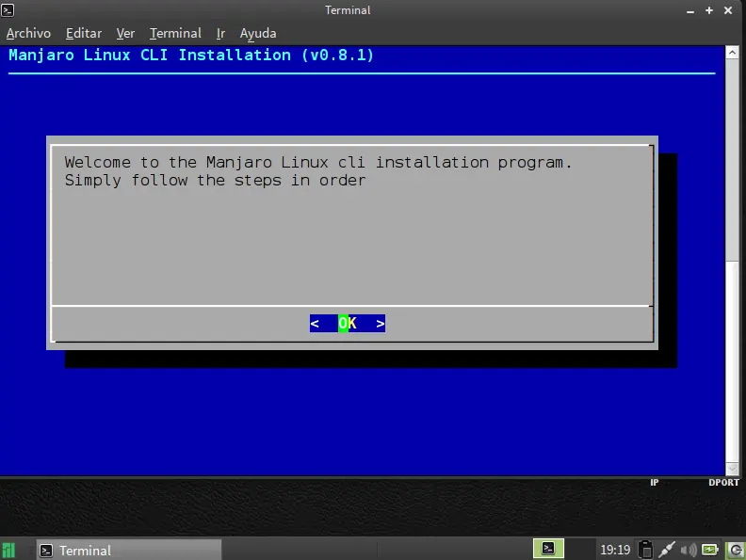This screenshot has height=560, width=746.
Task: Click the terminal icon in title bar
Action: coord(8,10)
